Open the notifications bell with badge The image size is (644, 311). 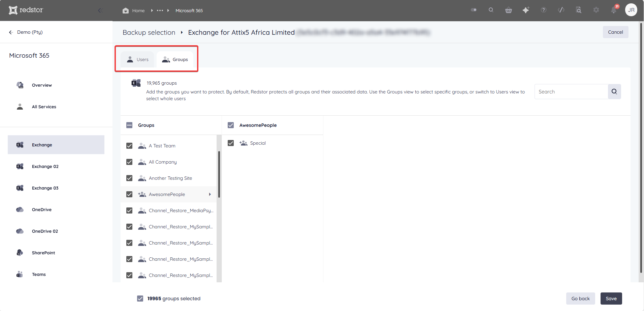(614, 10)
